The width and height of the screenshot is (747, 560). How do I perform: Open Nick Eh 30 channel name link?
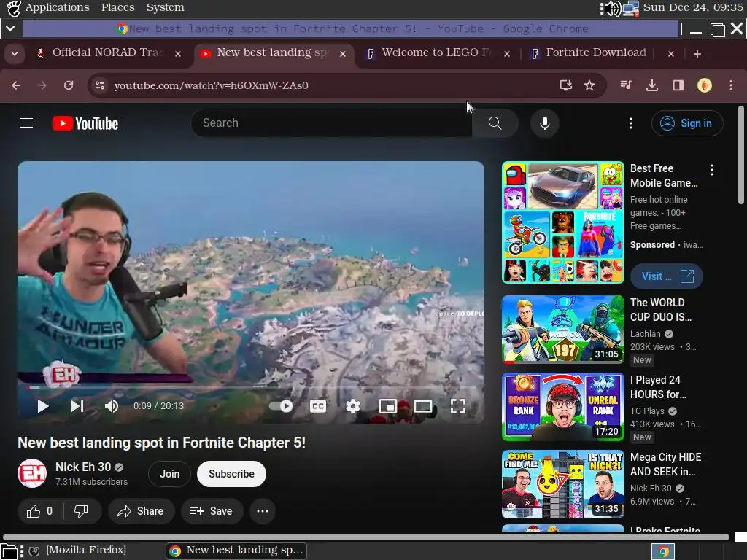[83, 467]
